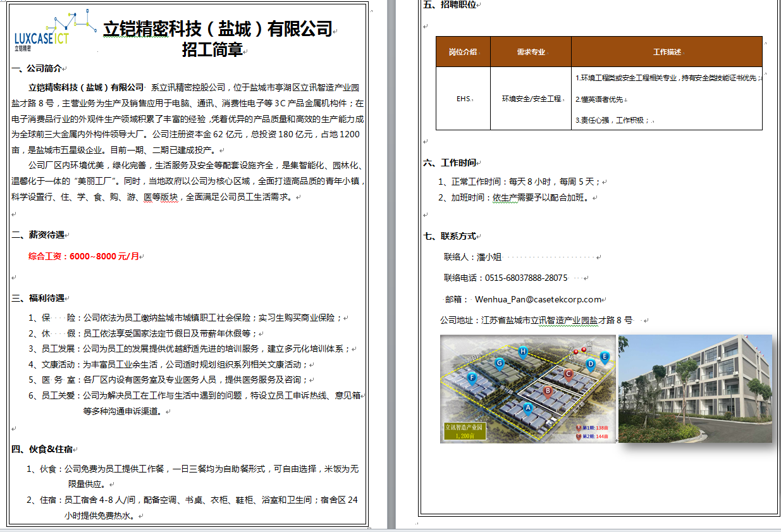The width and height of the screenshot is (781, 532).
Task: Click blue map marker H
Action: (522, 351)
